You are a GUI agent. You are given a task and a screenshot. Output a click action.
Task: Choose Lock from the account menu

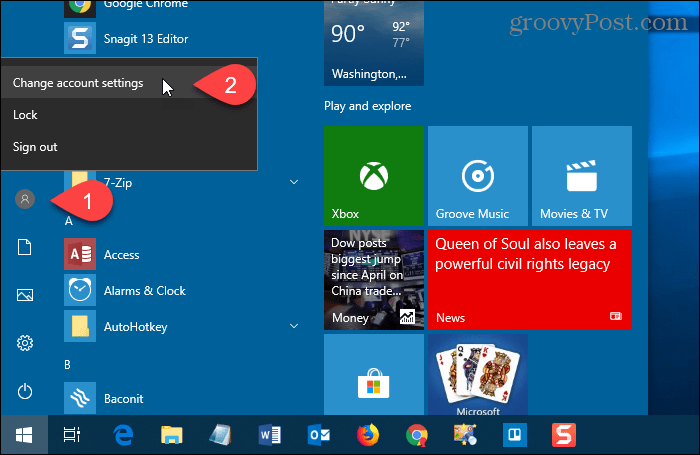click(x=129, y=115)
